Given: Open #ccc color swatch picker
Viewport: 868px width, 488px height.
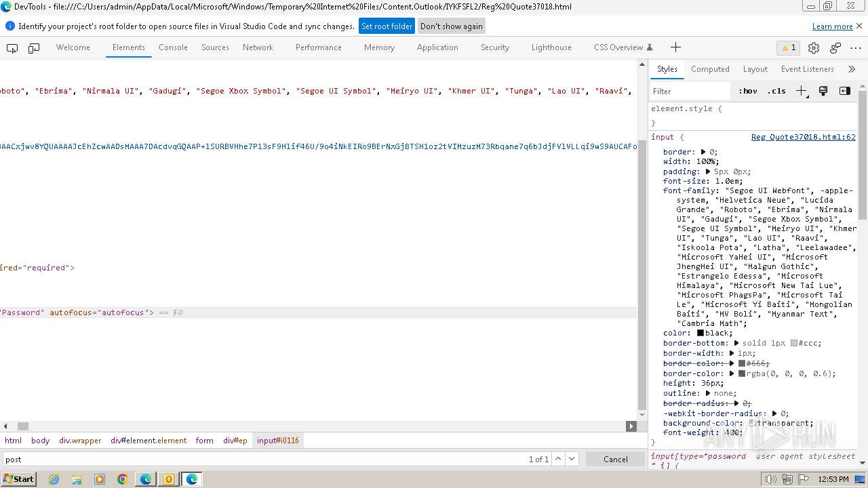Looking at the screenshot, I should [x=794, y=343].
